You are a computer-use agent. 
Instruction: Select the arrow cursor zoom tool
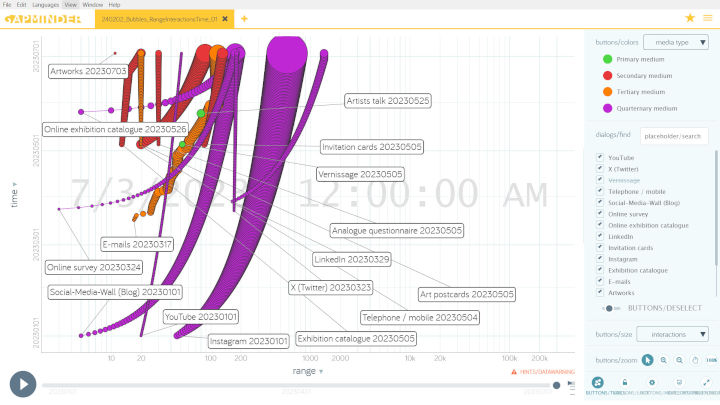[x=647, y=360]
